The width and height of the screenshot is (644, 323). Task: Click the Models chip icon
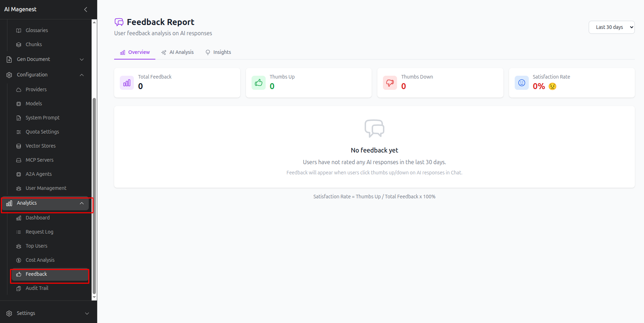pyautogui.click(x=19, y=104)
